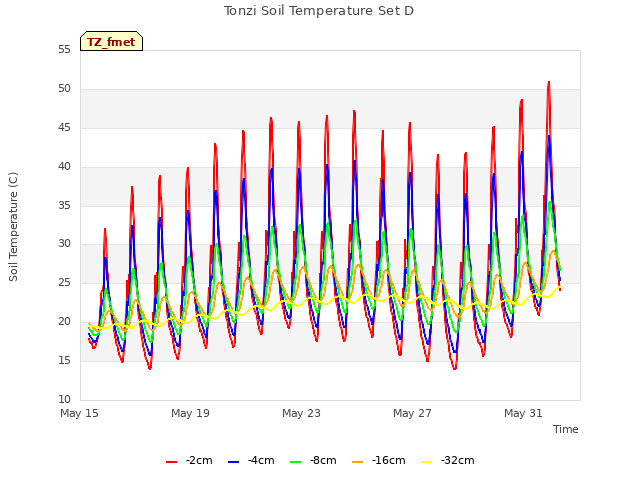Select the -2cm legend label

point(199,460)
